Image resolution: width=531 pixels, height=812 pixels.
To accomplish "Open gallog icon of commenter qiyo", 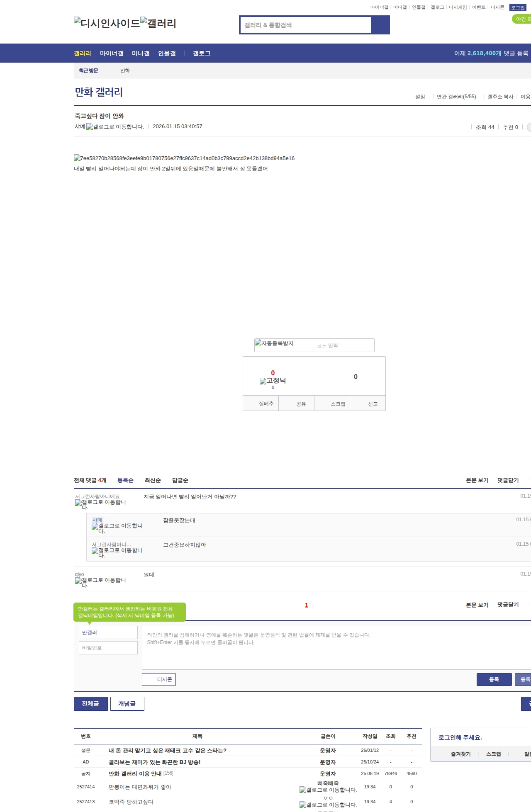I will [x=100, y=582].
